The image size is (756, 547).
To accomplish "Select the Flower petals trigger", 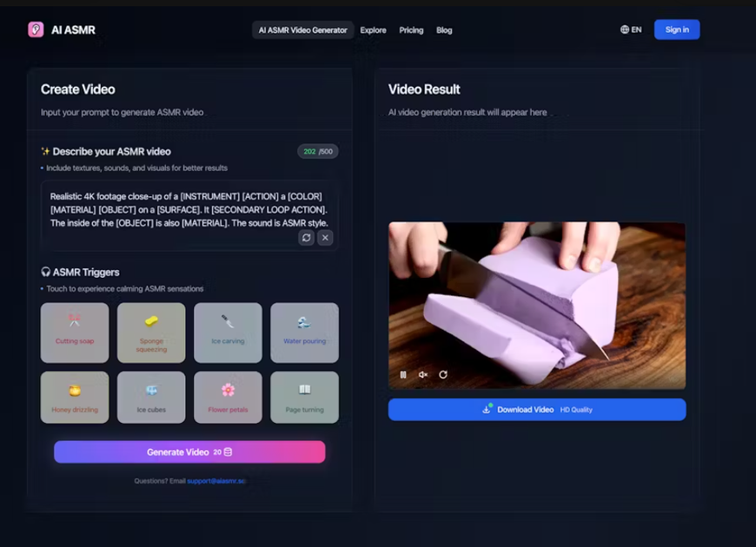I will coord(227,396).
